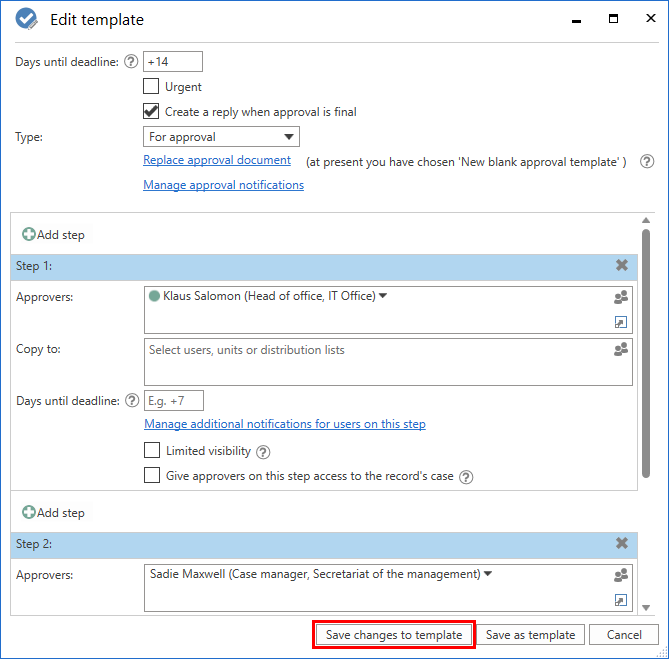Tick the Limited visibility checkbox
This screenshot has width=669, height=659.
[x=152, y=451]
